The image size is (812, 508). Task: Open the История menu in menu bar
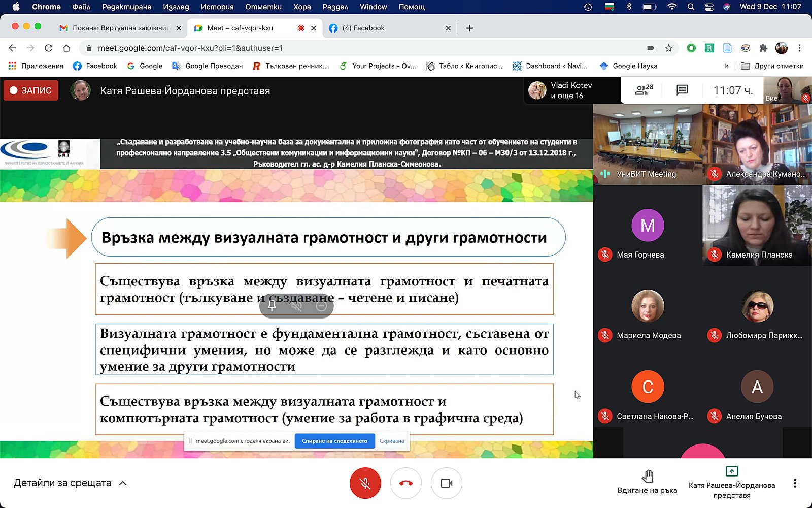217,7
